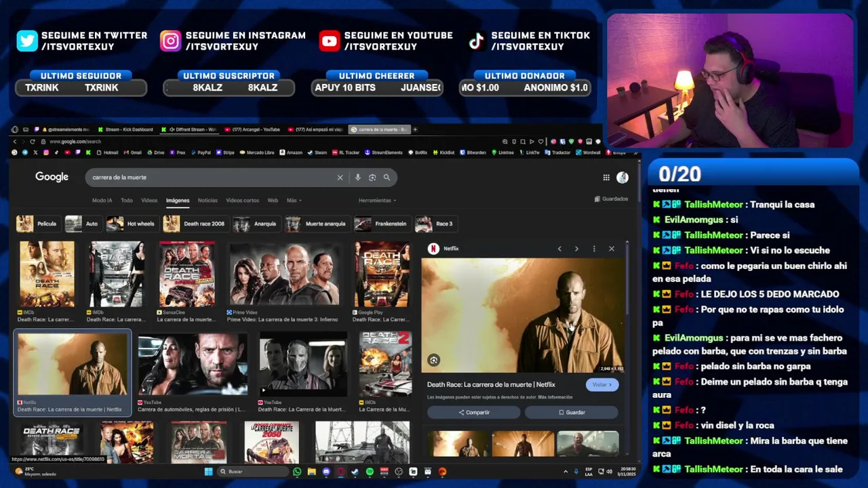This screenshot has width=868, height=488.
Task: Filter images by the Película chip
Action: [38, 224]
